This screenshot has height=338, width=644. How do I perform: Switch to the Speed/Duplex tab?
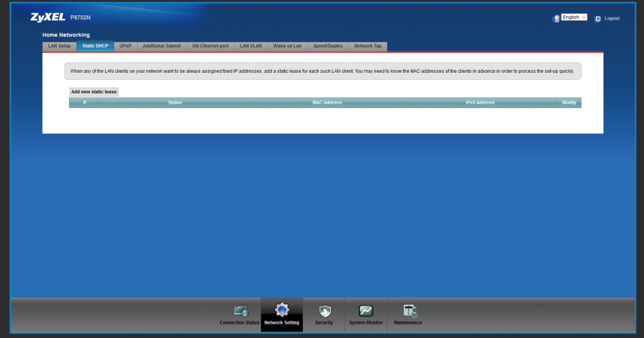click(328, 46)
